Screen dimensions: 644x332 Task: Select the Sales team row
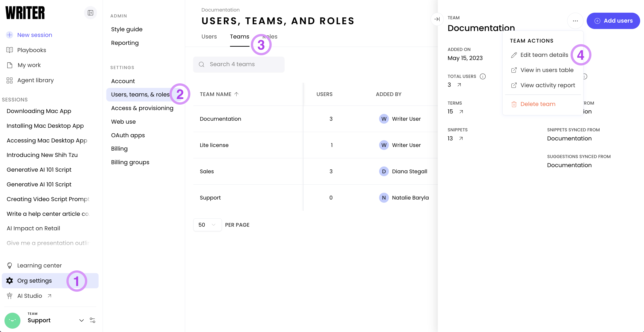[206, 171]
